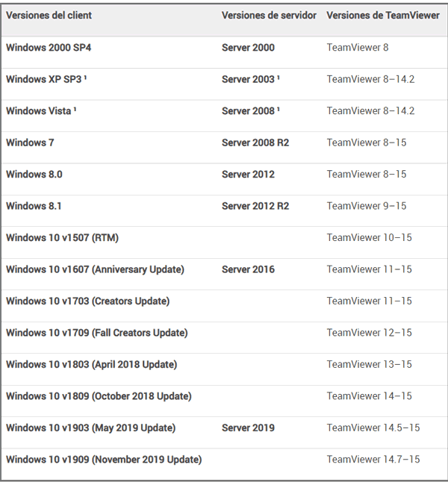The image size is (448, 482).
Task: Select the Server 2019 cell
Action: 248,428
